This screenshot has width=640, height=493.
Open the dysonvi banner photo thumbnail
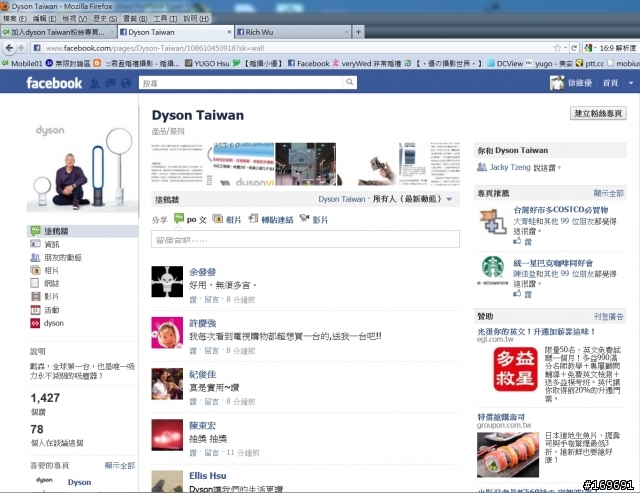pyautogui.click(x=243, y=164)
